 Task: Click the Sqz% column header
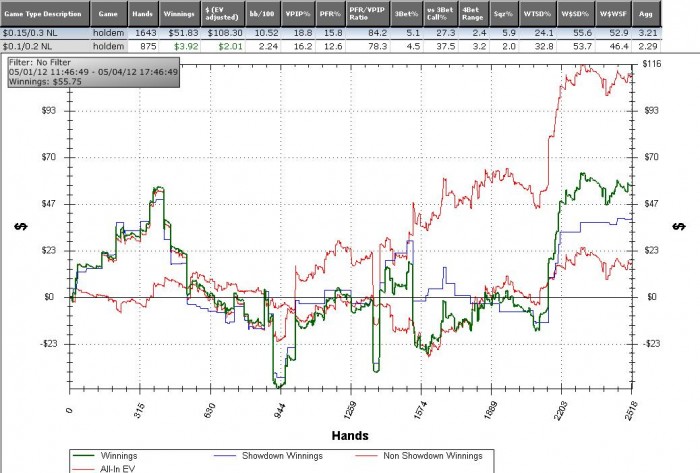click(x=504, y=14)
